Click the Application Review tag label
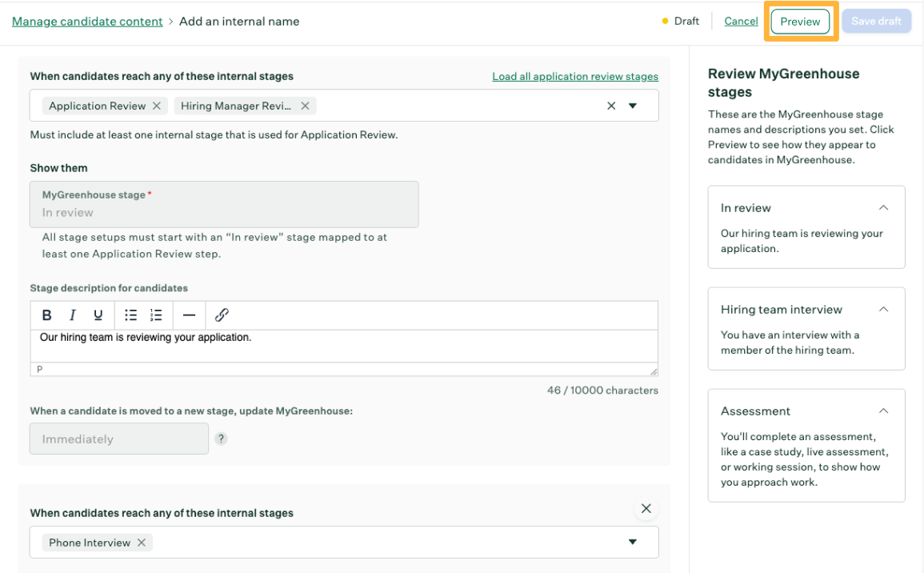The image size is (924, 573). click(x=98, y=106)
